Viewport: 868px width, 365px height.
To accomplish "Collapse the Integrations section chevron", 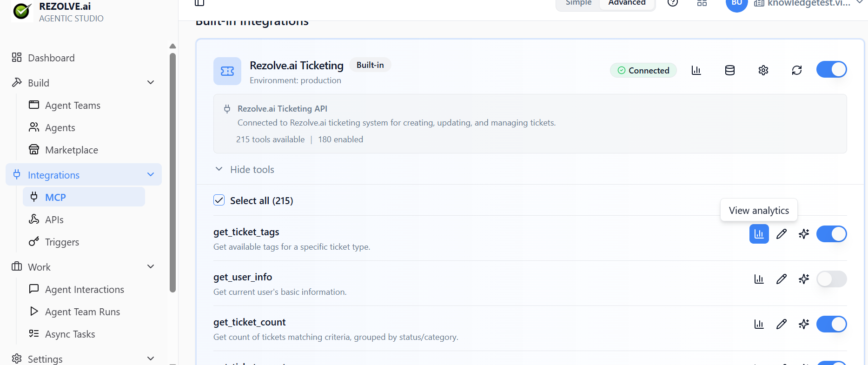I will pyautogui.click(x=151, y=174).
